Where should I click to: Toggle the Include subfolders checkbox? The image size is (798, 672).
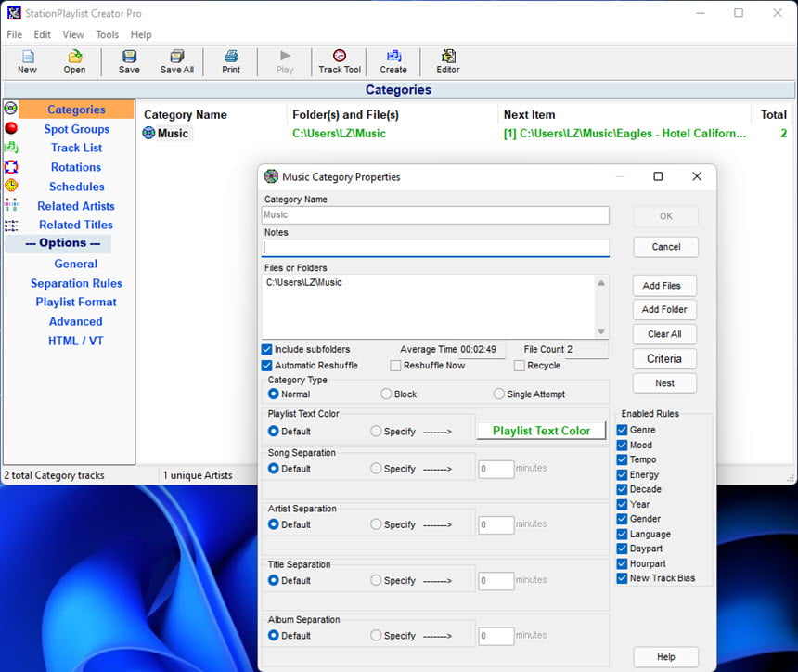tap(266, 349)
